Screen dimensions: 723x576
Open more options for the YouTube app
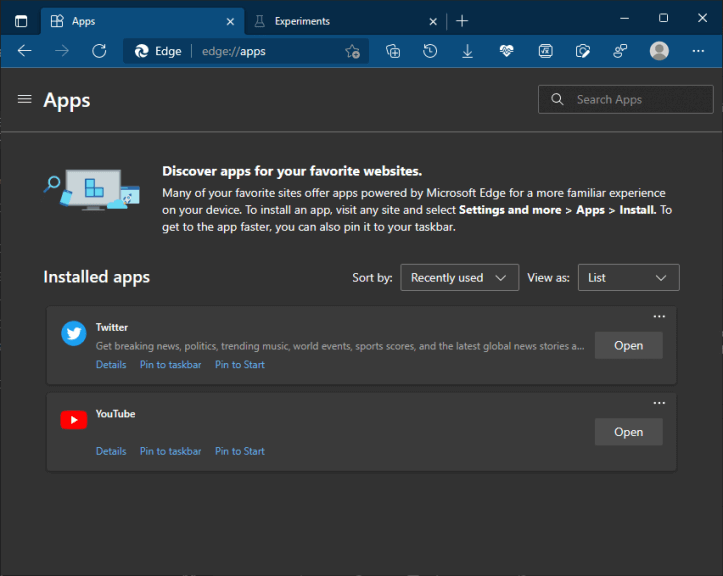pyautogui.click(x=659, y=403)
